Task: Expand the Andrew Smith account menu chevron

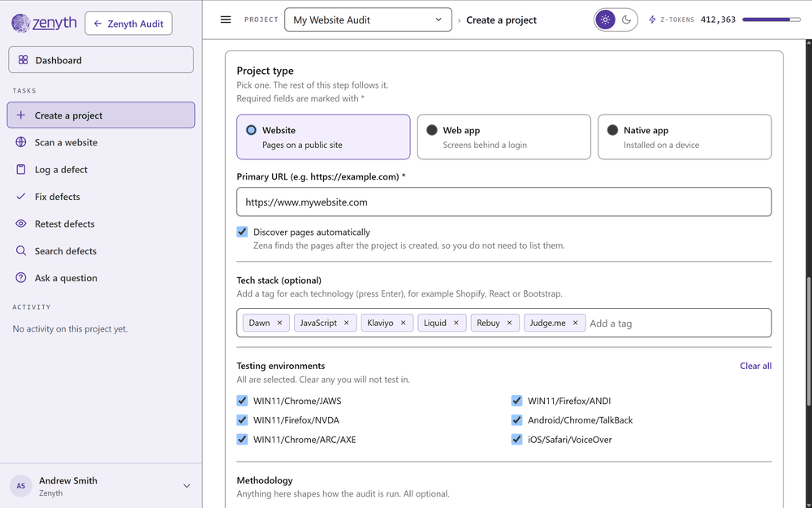Action: [x=187, y=486]
